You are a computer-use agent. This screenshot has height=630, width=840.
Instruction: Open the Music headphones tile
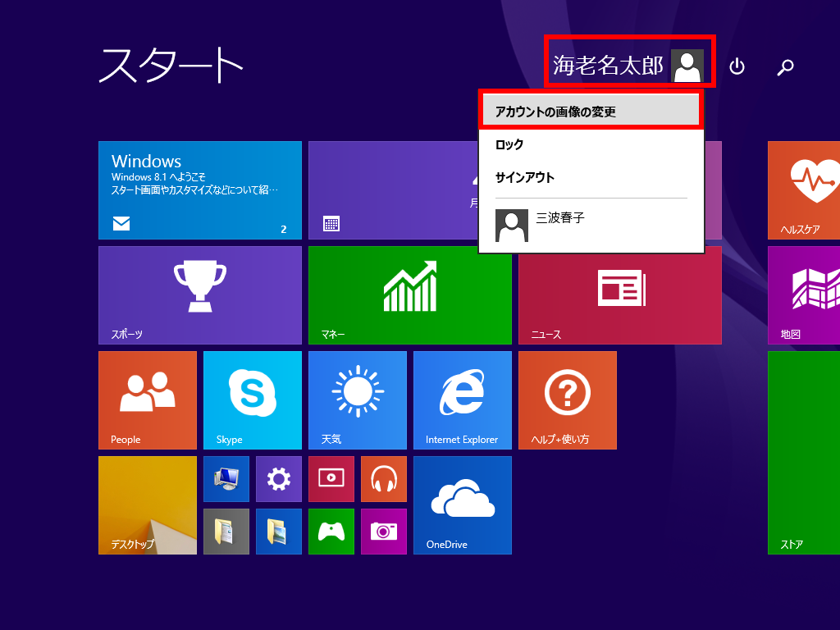coord(384,479)
